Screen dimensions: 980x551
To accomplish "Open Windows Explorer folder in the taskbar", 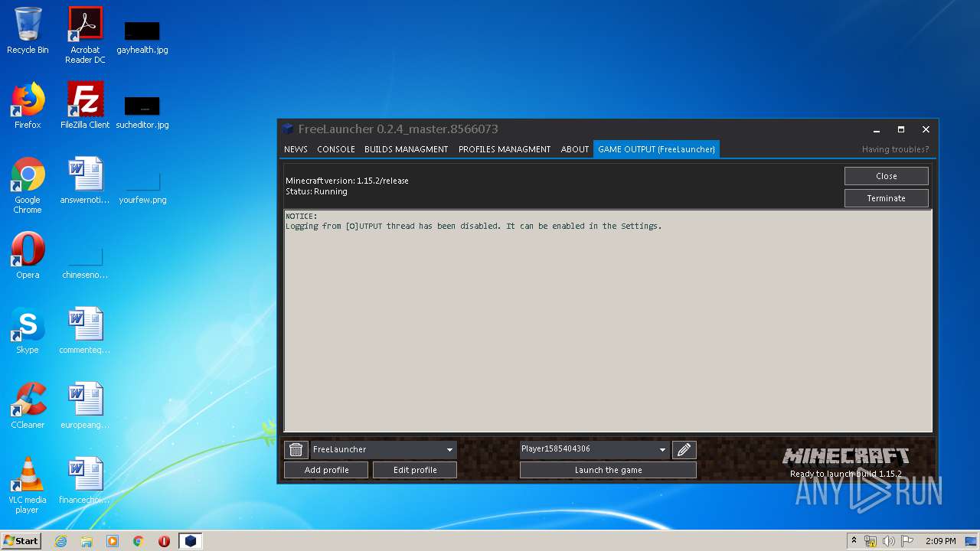I will [87, 541].
